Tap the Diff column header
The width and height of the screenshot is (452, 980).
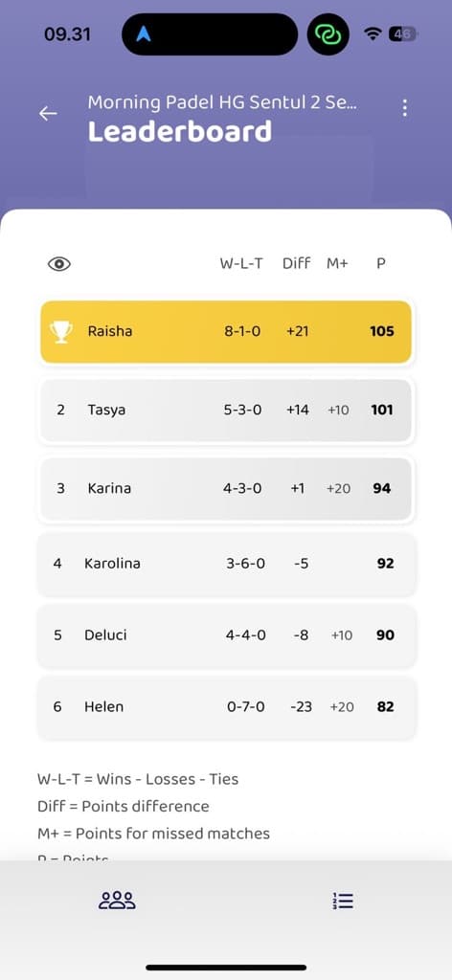point(296,264)
